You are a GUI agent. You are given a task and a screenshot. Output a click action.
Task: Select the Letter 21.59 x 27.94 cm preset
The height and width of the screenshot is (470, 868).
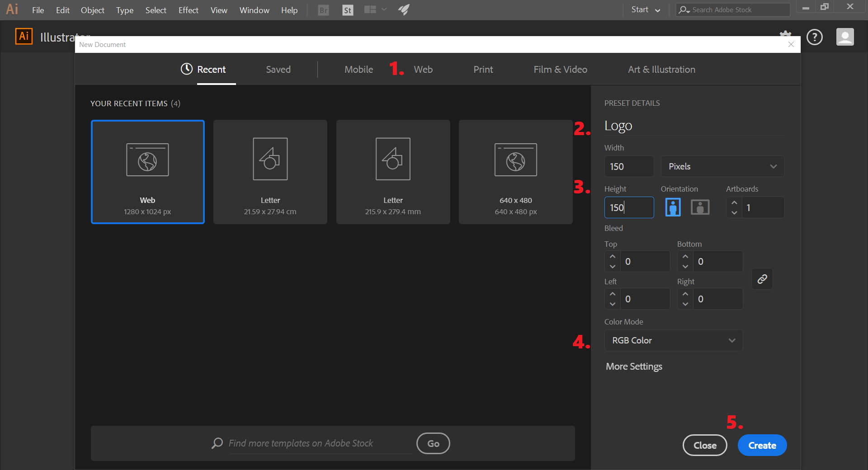[270, 172]
